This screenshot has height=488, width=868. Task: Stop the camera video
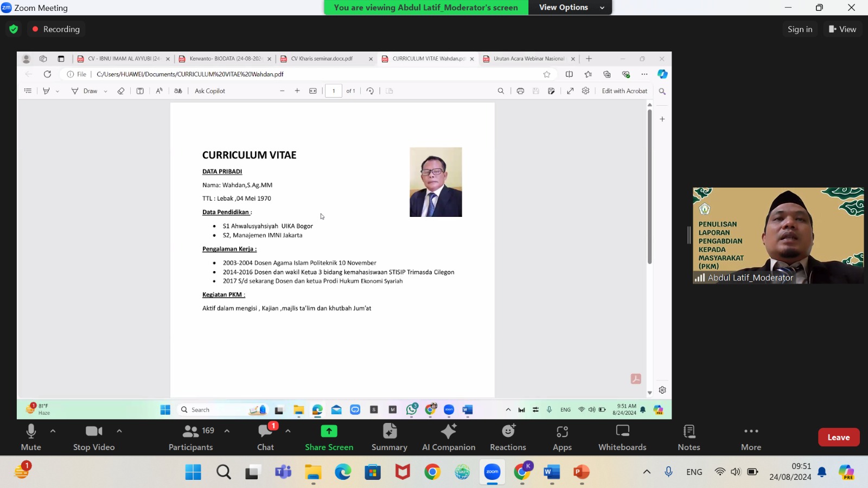94,437
